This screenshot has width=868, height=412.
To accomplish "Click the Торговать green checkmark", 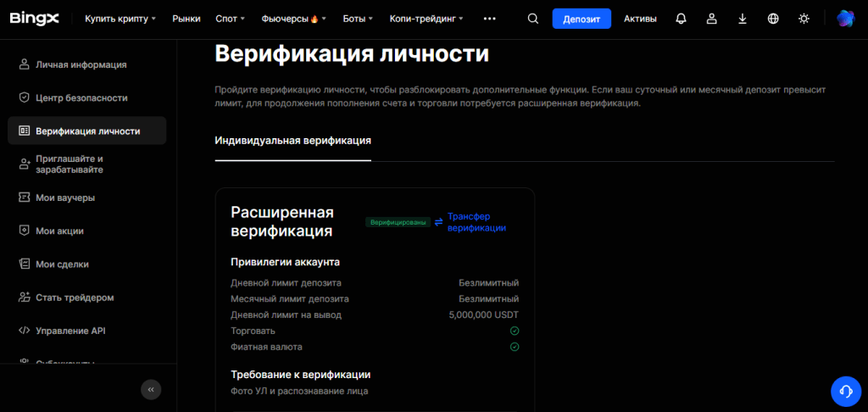I will point(515,331).
